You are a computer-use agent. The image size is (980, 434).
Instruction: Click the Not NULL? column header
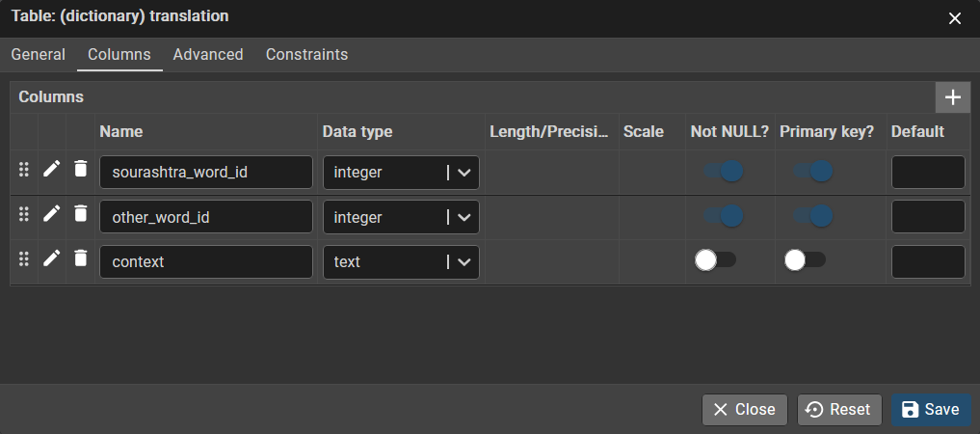tap(729, 131)
